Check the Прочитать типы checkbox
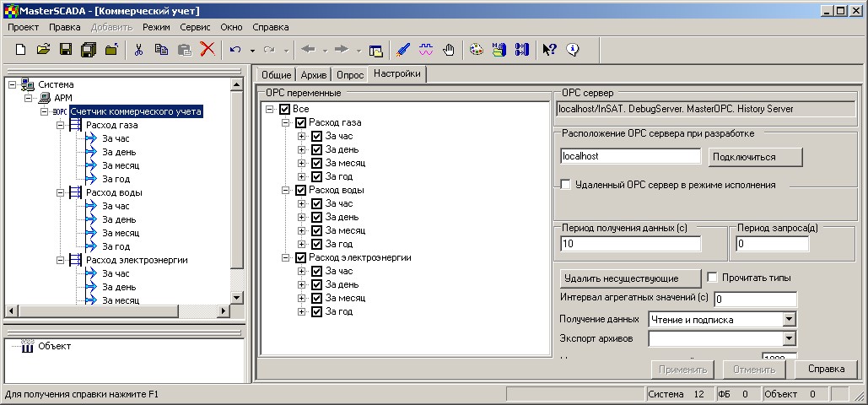This screenshot has width=868, height=405. (713, 277)
